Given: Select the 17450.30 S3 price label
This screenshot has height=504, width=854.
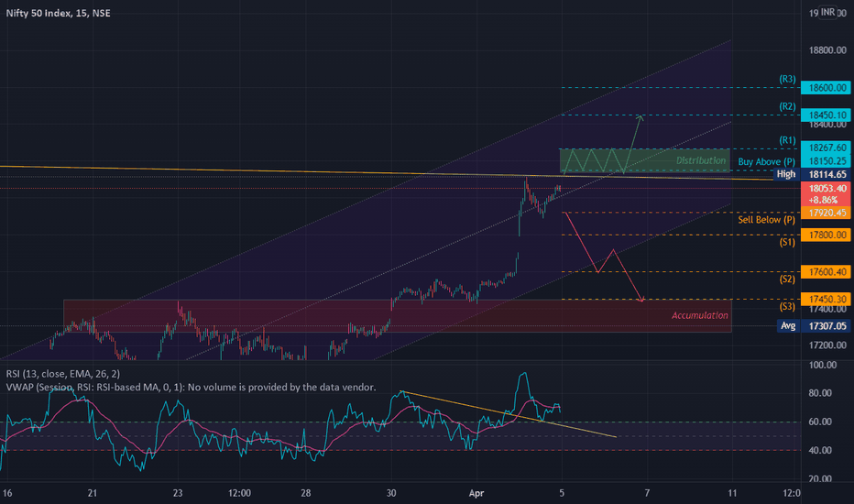Looking at the screenshot, I should point(826,299).
